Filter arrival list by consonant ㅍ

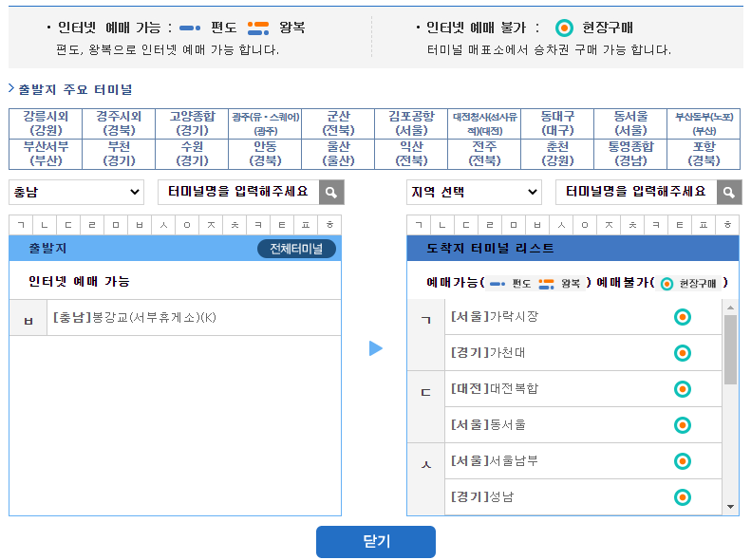coord(704,225)
